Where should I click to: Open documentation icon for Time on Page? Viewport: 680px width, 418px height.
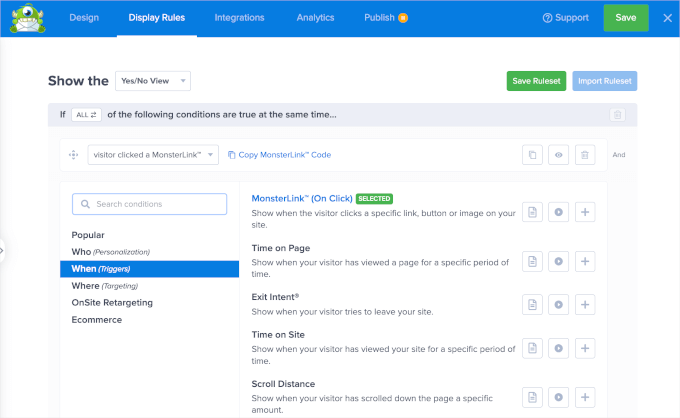click(532, 261)
